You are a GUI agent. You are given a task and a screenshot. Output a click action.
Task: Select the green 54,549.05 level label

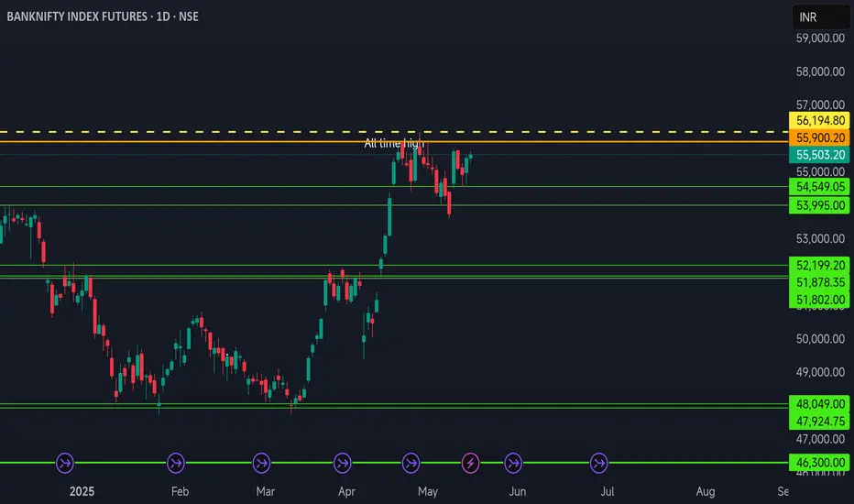tap(819, 187)
